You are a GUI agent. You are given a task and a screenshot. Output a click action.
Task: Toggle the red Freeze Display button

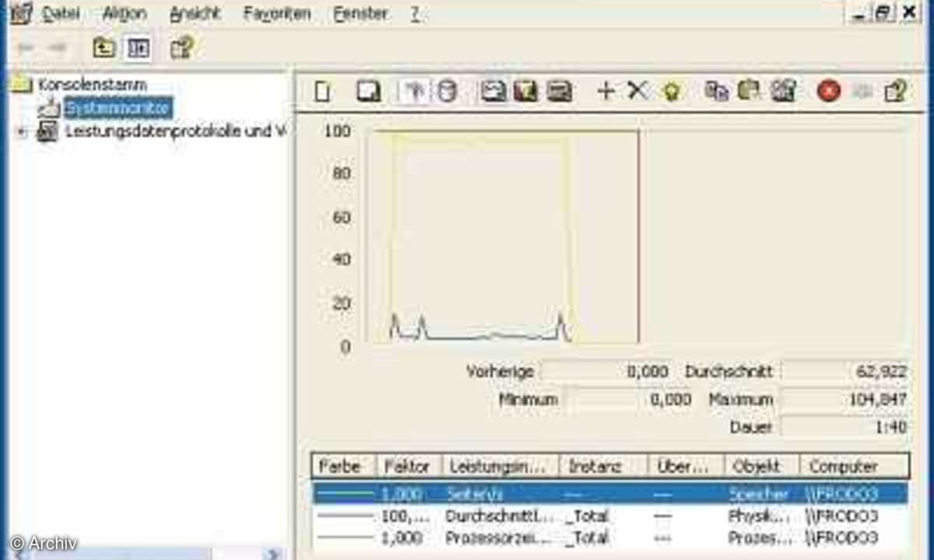(828, 92)
